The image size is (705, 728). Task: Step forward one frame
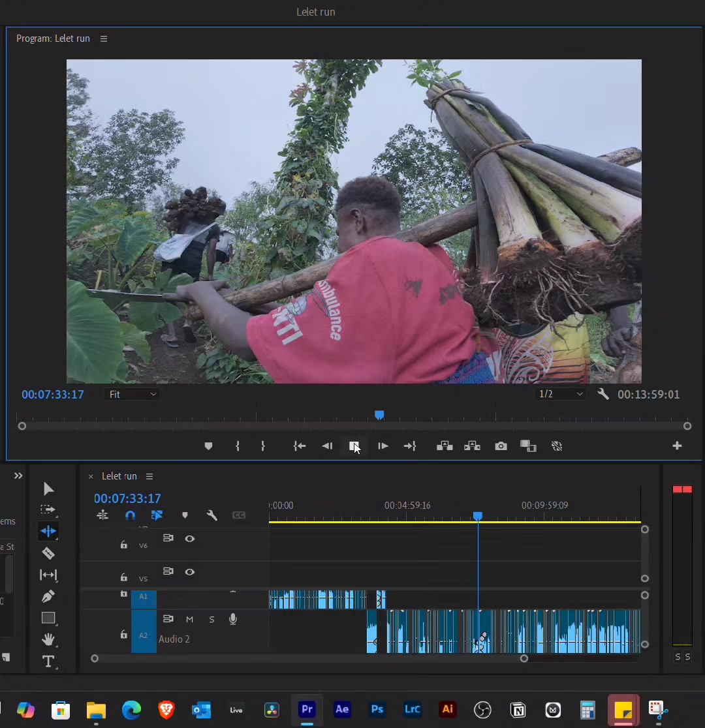[383, 446]
